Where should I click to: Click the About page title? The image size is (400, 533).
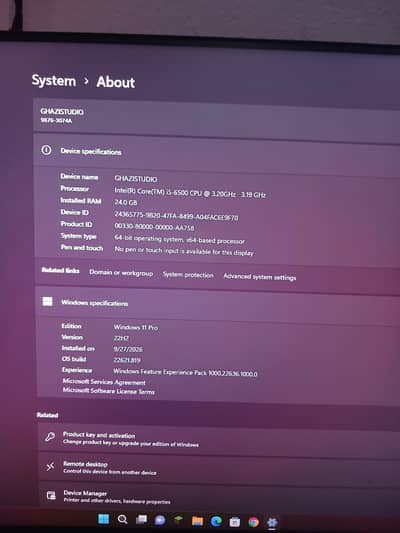coord(116,82)
